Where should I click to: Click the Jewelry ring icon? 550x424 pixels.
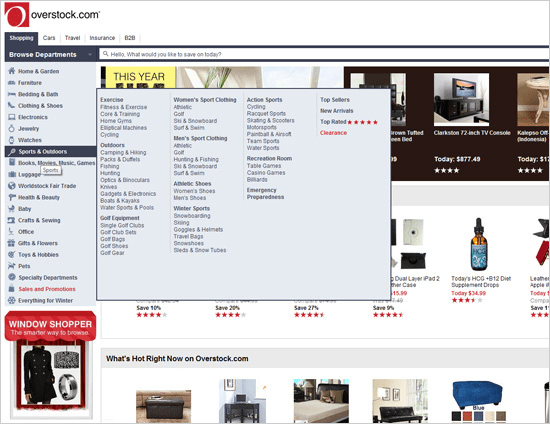(12, 128)
